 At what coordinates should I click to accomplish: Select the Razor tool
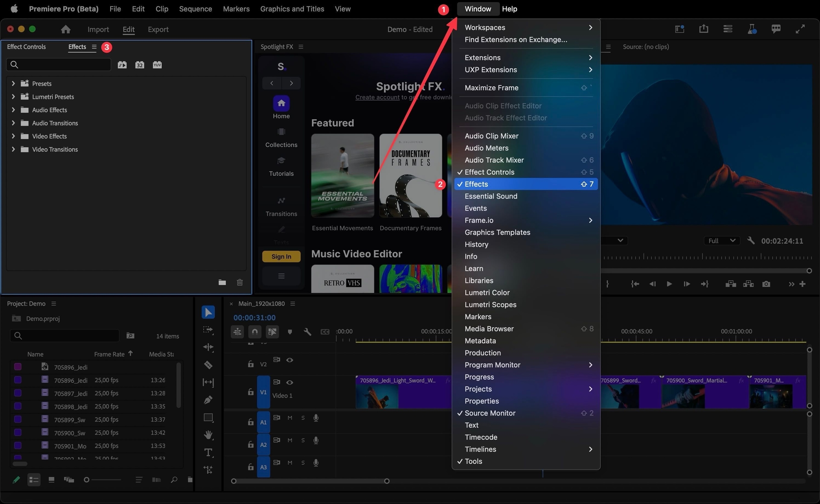click(x=208, y=365)
